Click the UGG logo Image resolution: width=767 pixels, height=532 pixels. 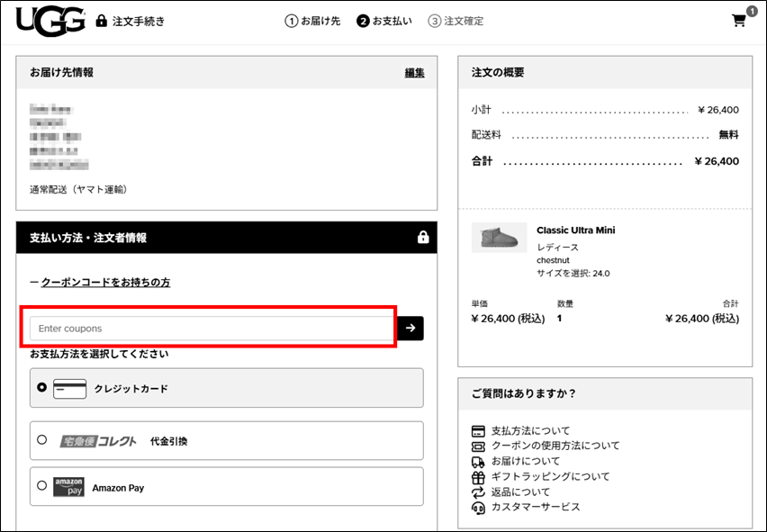point(51,22)
